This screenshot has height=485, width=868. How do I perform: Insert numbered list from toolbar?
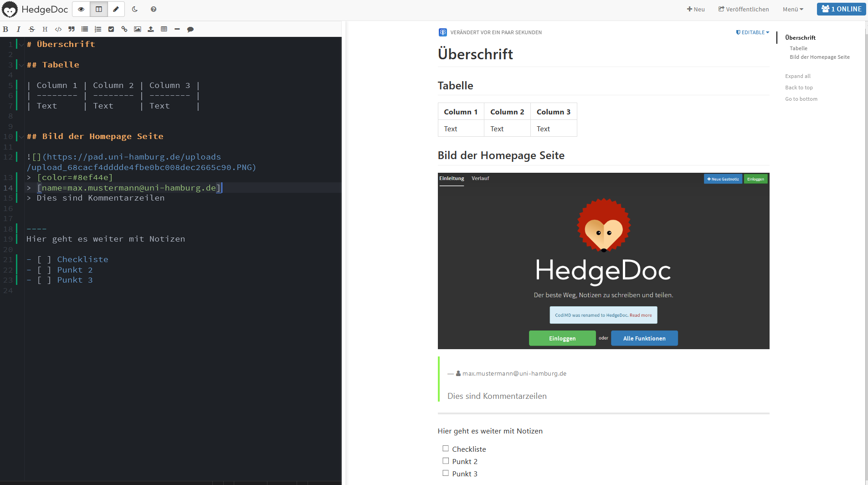click(x=98, y=29)
